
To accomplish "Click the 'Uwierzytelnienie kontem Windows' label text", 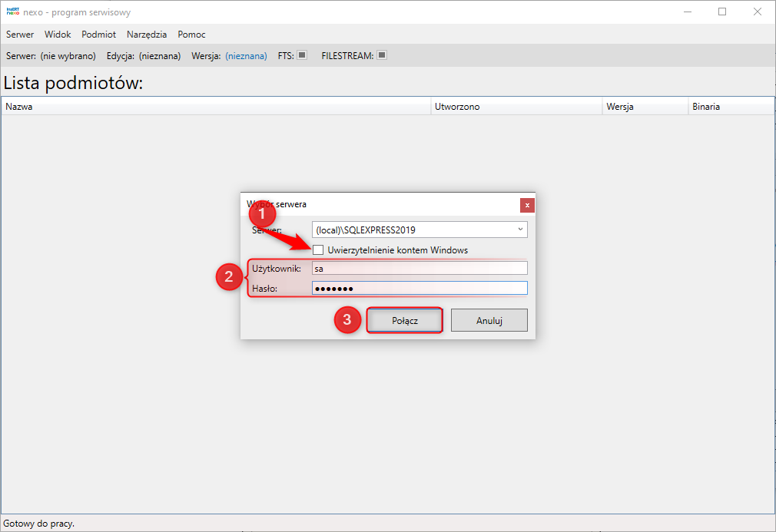I will coord(397,250).
